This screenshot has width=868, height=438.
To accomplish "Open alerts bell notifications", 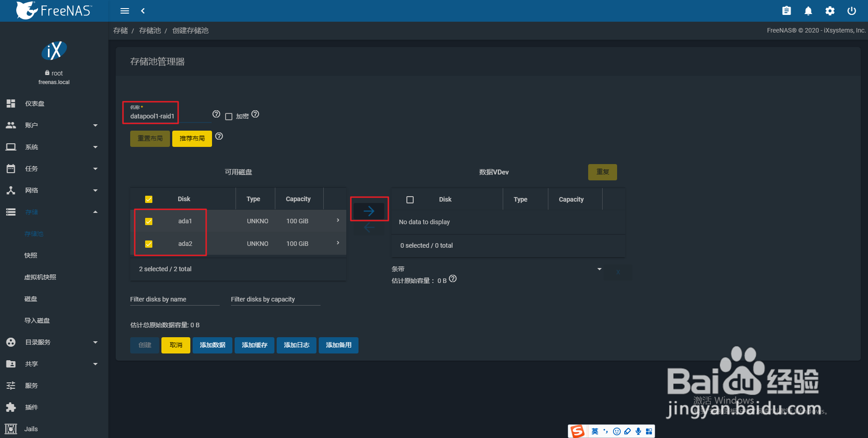I will tap(808, 11).
